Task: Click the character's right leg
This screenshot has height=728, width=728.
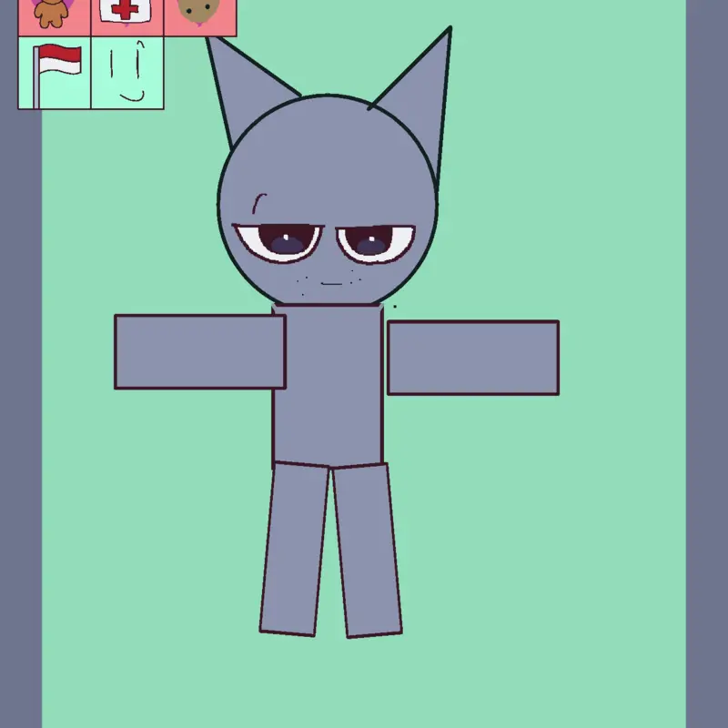Action: point(368,551)
